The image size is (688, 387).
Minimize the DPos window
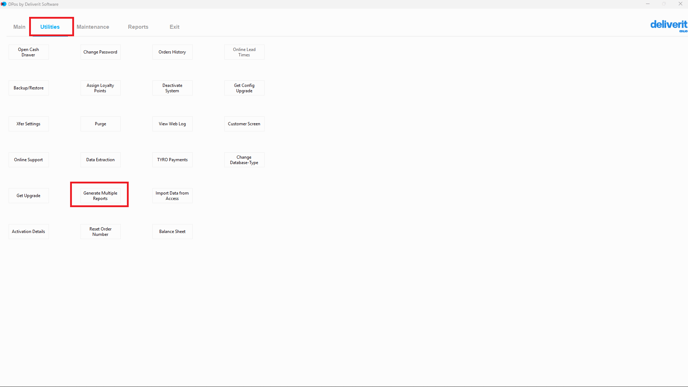click(648, 4)
